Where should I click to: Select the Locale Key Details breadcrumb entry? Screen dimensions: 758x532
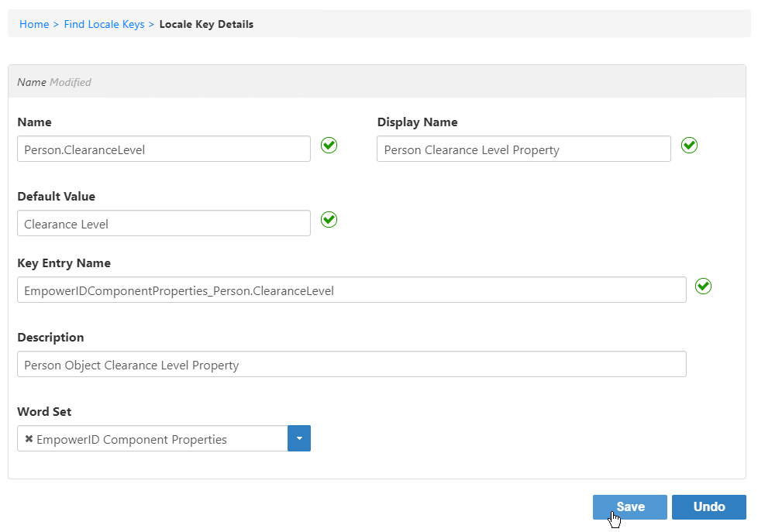click(206, 24)
